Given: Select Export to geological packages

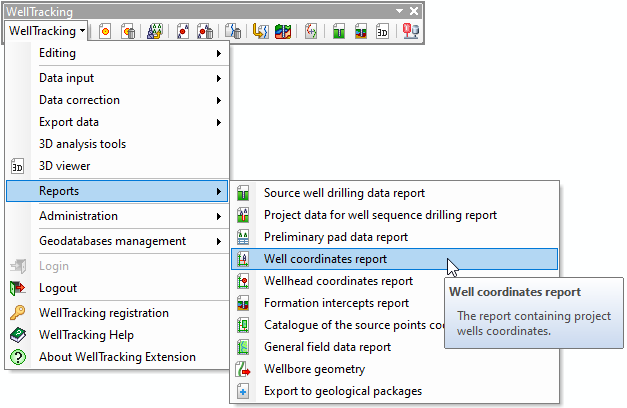Looking at the screenshot, I should coord(394,391).
